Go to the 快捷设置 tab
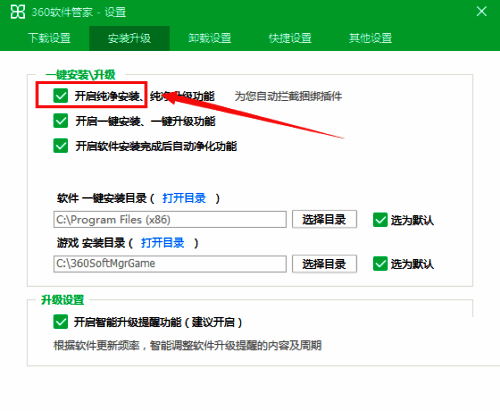Image resolution: width=500 pixels, height=411 pixels. click(x=290, y=38)
